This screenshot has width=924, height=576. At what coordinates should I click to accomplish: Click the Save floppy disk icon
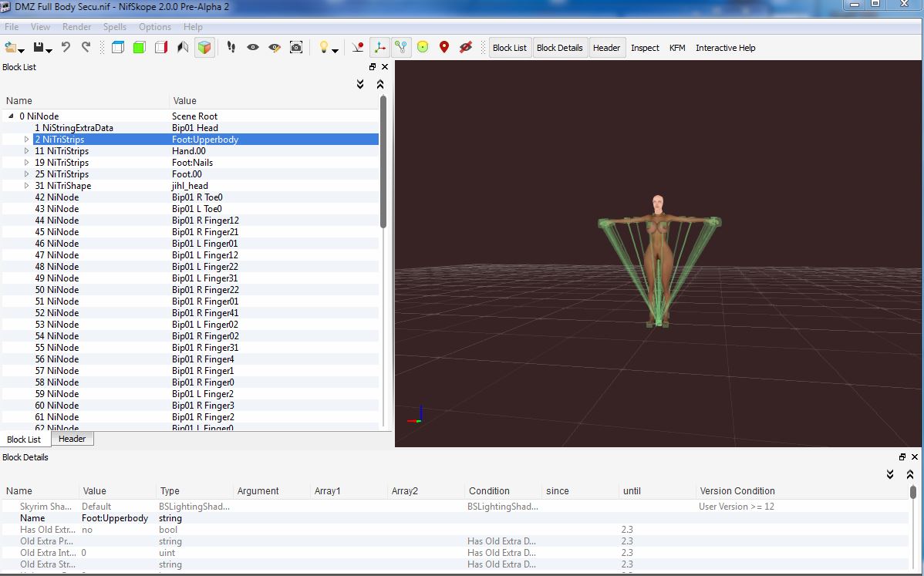click(x=39, y=48)
